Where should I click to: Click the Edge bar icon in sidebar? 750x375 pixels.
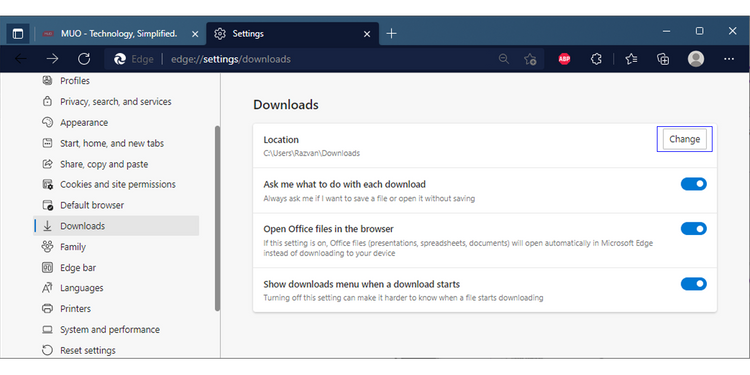pos(47,267)
